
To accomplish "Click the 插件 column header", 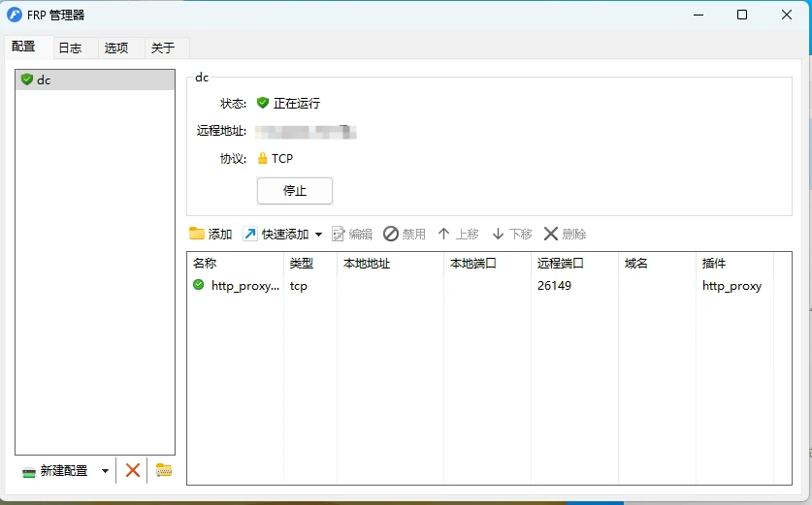I will click(x=734, y=264).
